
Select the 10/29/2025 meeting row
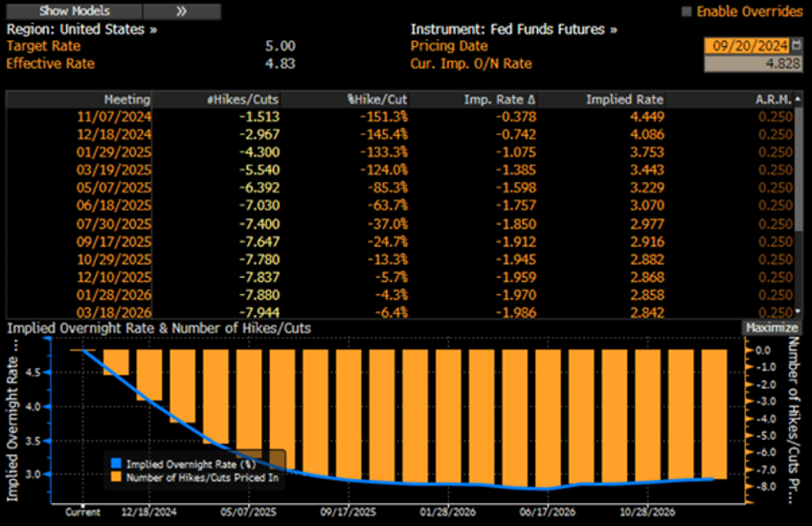coord(399,259)
